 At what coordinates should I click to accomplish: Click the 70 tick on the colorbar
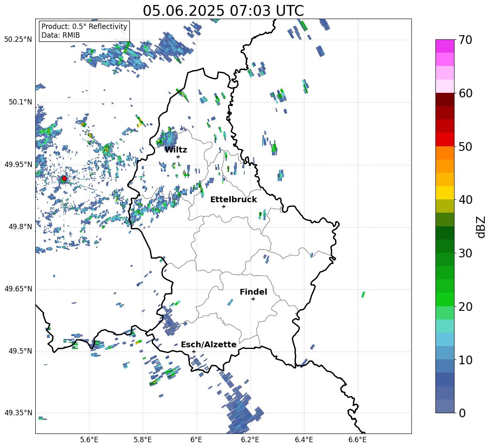465,40
